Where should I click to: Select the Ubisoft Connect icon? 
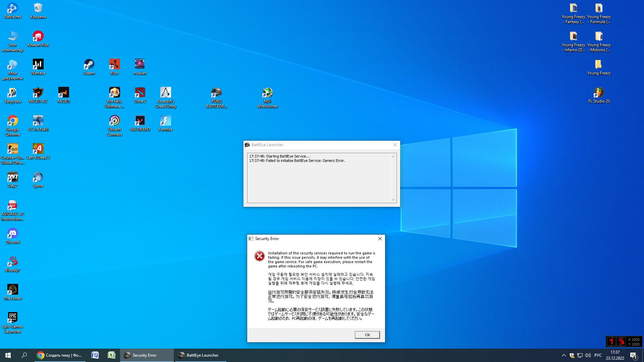click(x=114, y=126)
